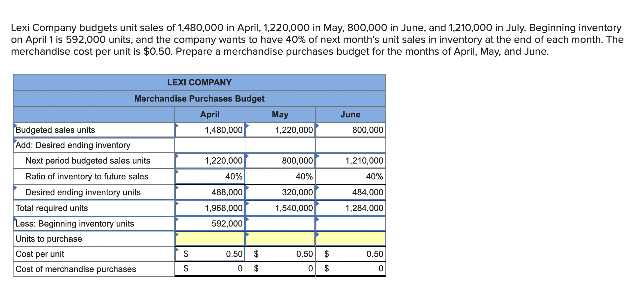Click the 'Merchandise Purchases Budget' title row
The height and width of the screenshot is (307, 644).
point(199,98)
